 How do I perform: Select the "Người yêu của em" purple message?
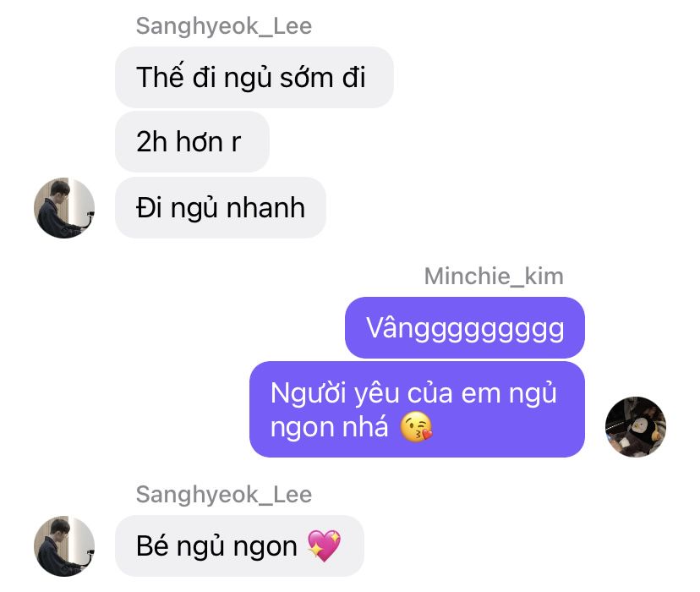pyautogui.click(x=417, y=409)
